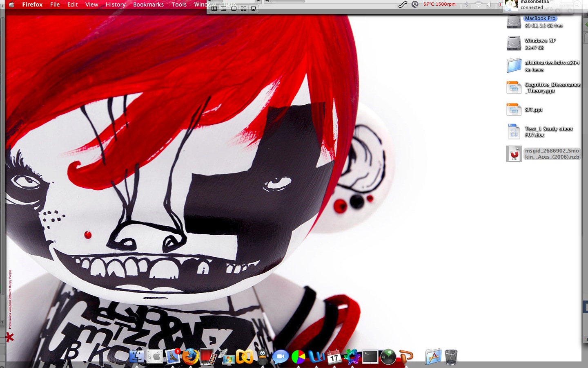Launch Photo Booth from the Dock
588x368 pixels.
209,357
